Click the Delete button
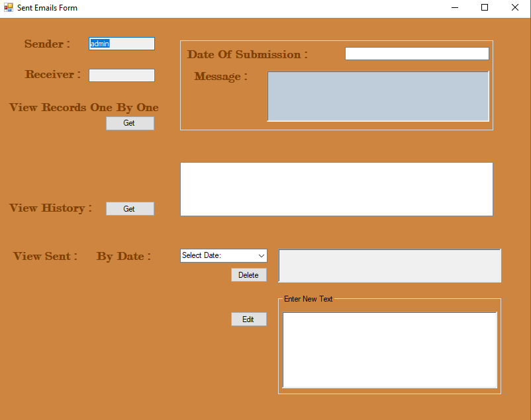The image size is (531, 420). pos(249,274)
